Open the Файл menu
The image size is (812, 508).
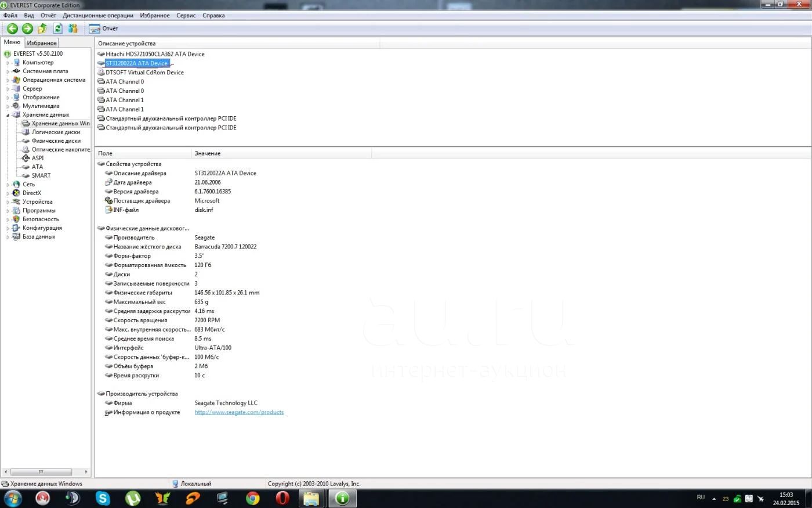[10, 16]
